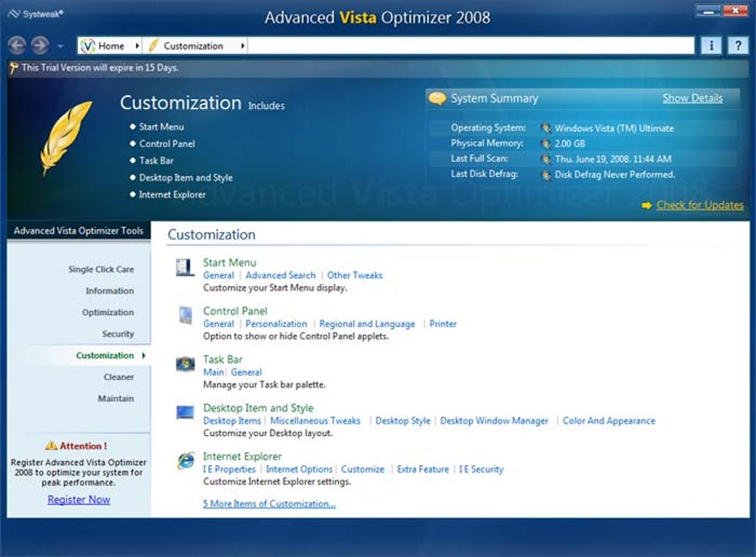Click the Customization breadcrumb

point(193,46)
